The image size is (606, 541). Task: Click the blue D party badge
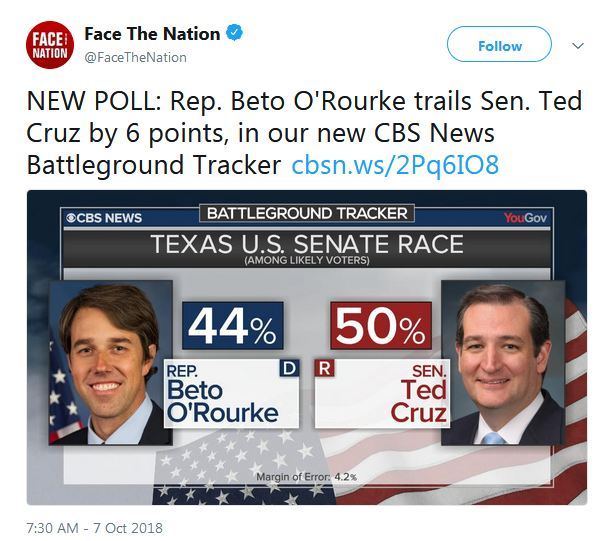coord(289,368)
